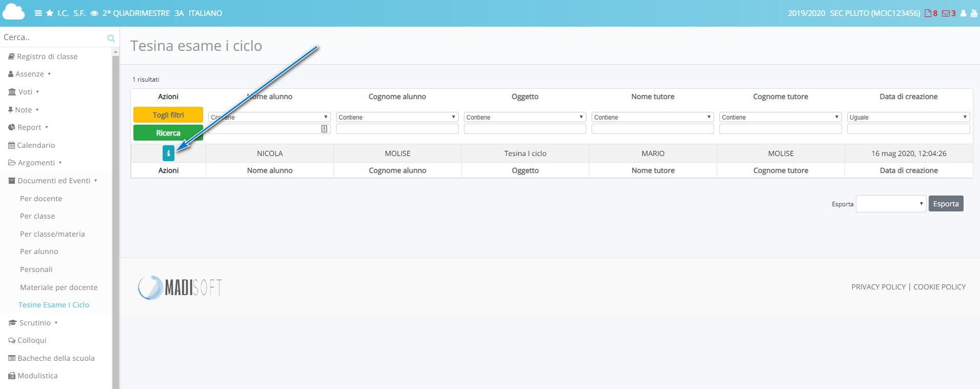Click the MARIO tutor name cell
The image size is (980, 389).
coord(653,153)
